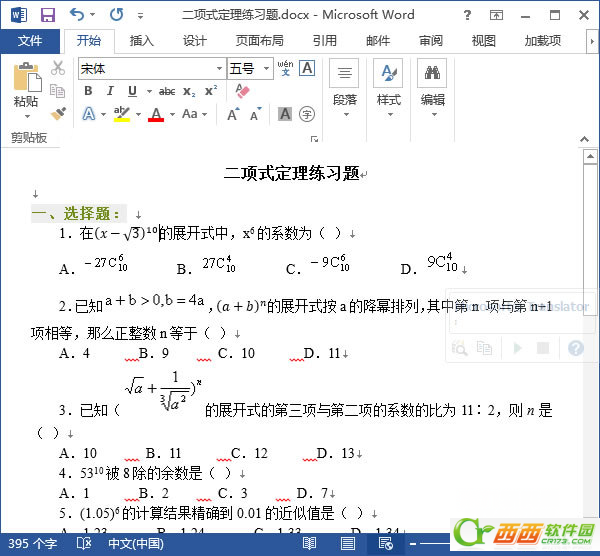The image size is (600, 556).
Task: Click Shrink Font icon
Action: (256, 114)
